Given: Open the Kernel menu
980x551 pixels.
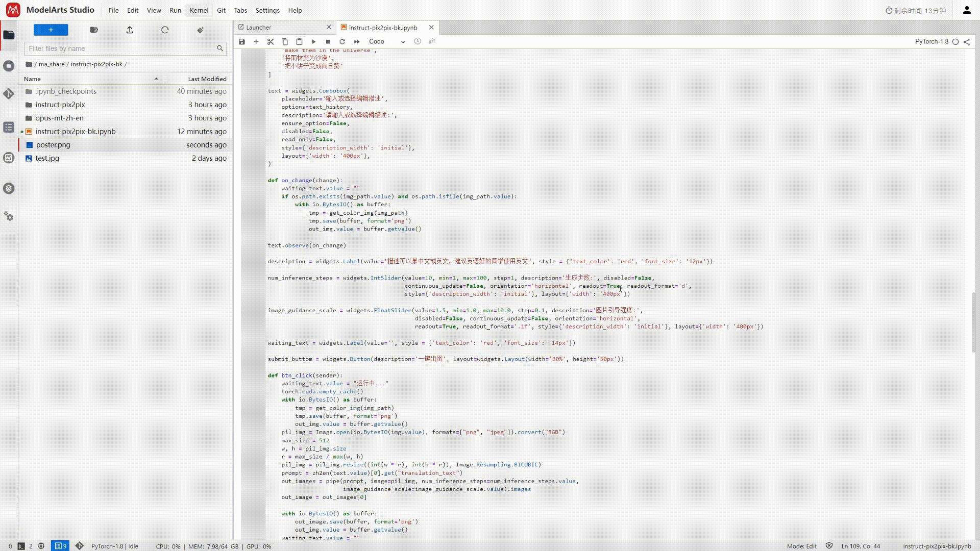Looking at the screenshot, I should coord(199,10).
